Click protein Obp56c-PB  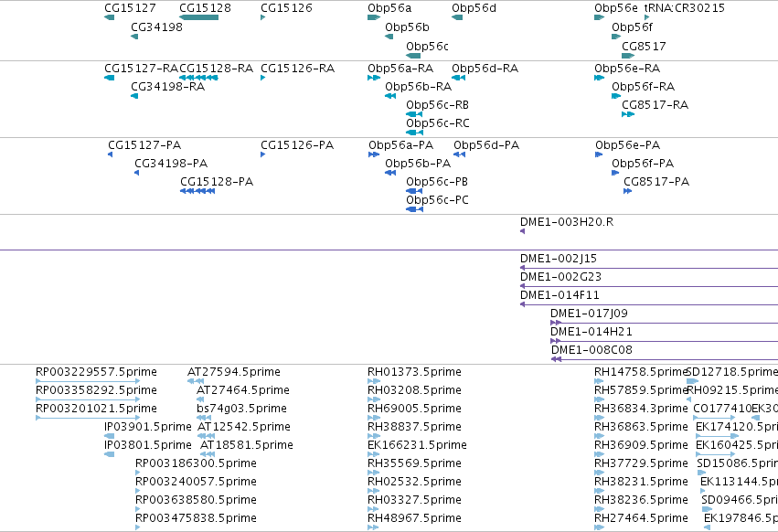tap(437, 182)
